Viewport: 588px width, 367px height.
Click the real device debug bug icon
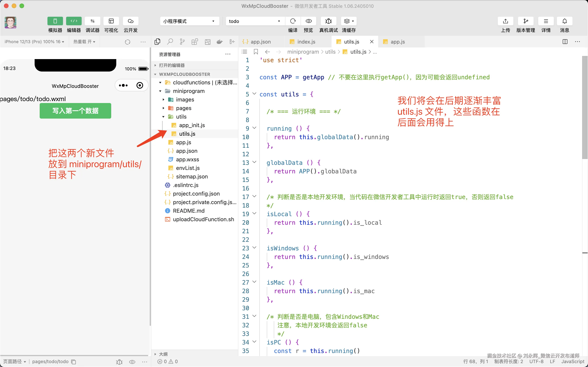pos(328,21)
